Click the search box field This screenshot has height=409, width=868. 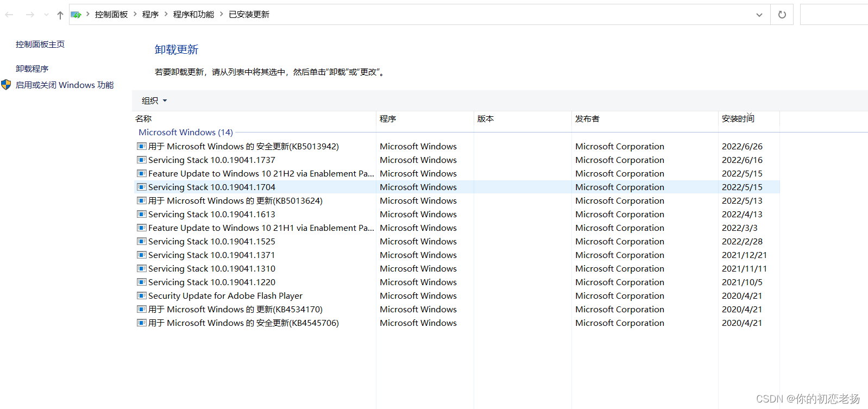[x=834, y=15]
